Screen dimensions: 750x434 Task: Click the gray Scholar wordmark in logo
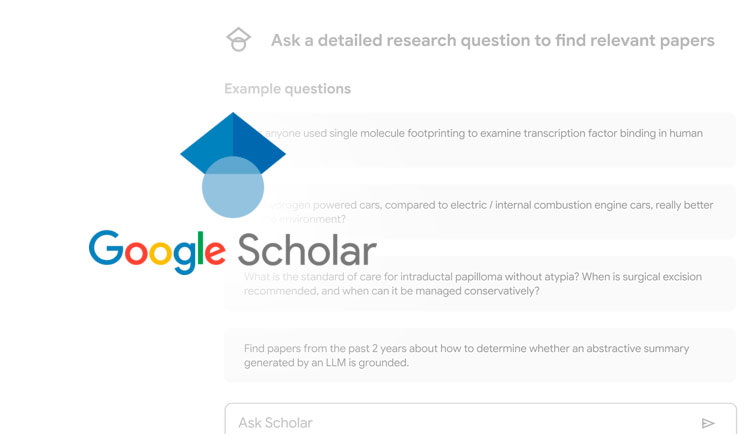click(307, 250)
